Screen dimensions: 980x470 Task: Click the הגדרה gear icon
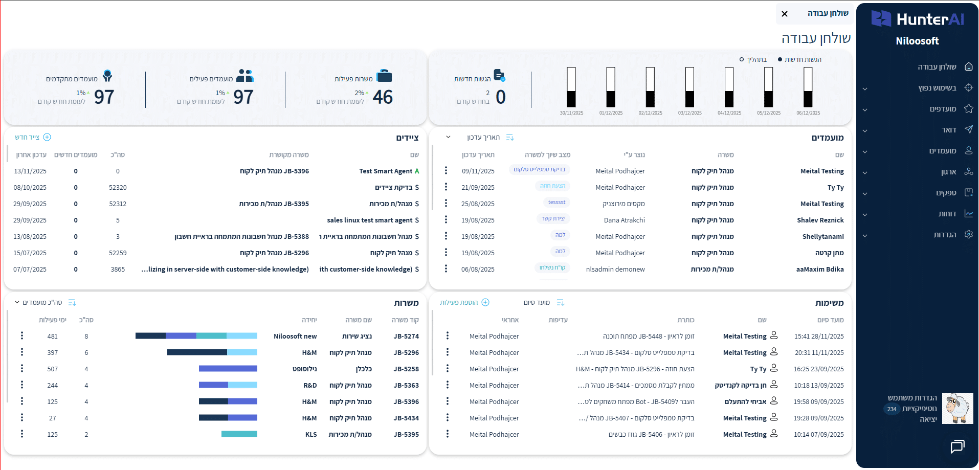click(968, 234)
